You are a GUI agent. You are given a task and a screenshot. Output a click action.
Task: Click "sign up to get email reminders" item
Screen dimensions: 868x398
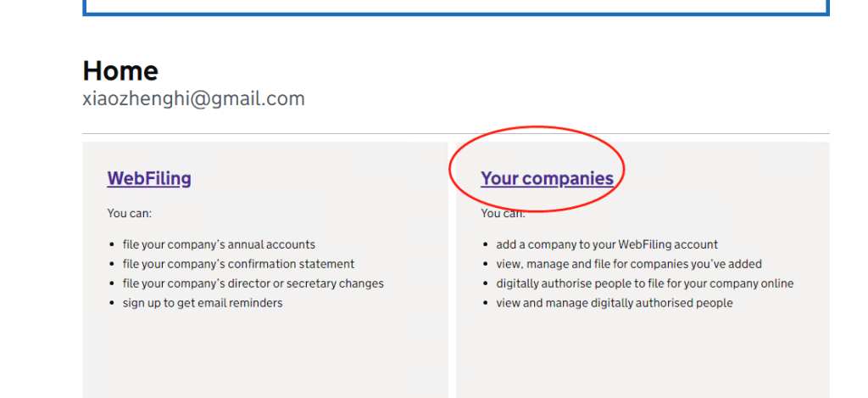[x=203, y=303]
